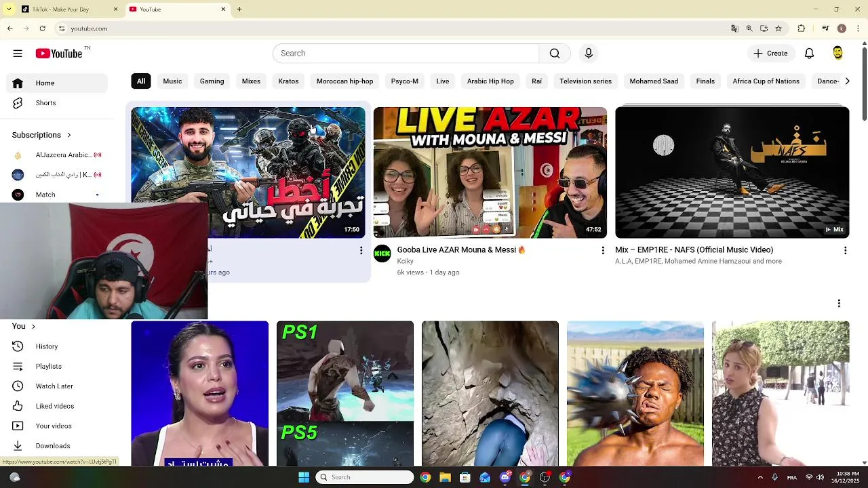Open Mix – EMP1RE - NAFS video title
The image size is (868, 488).
(694, 250)
